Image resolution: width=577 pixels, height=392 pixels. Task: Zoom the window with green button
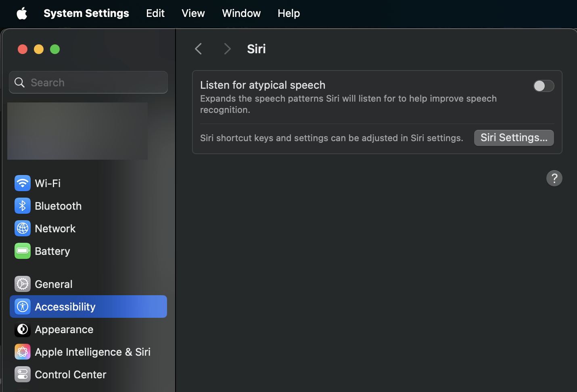click(x=55, y=49)
